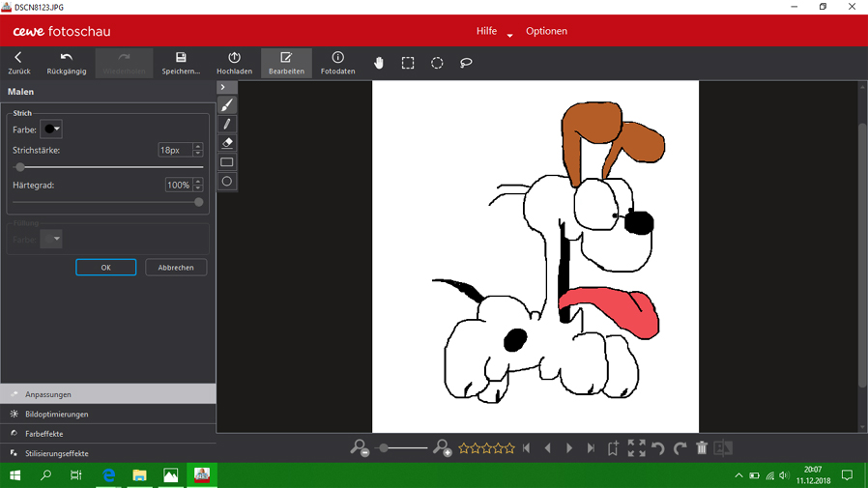The height and width of the screenshot is (488, 868).
Task: Click the trash delete icon
Action: (x=702, y=448)
